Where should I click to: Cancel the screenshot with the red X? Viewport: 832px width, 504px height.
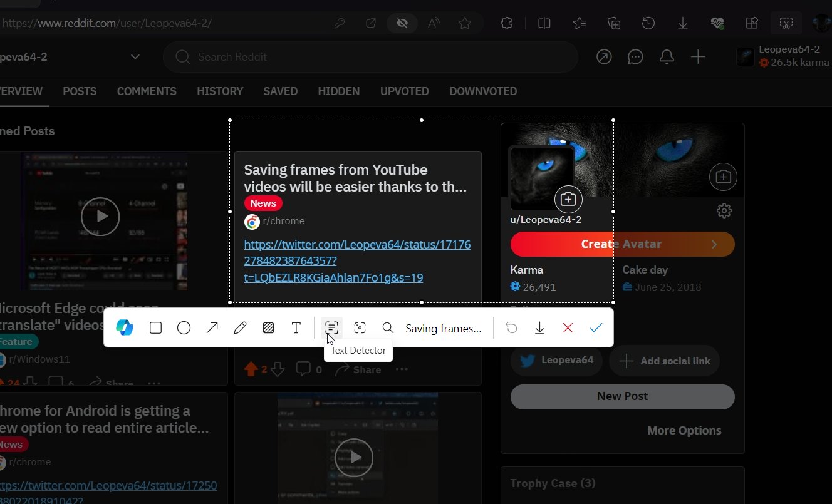pyautogui.click(x=568, y=327)
